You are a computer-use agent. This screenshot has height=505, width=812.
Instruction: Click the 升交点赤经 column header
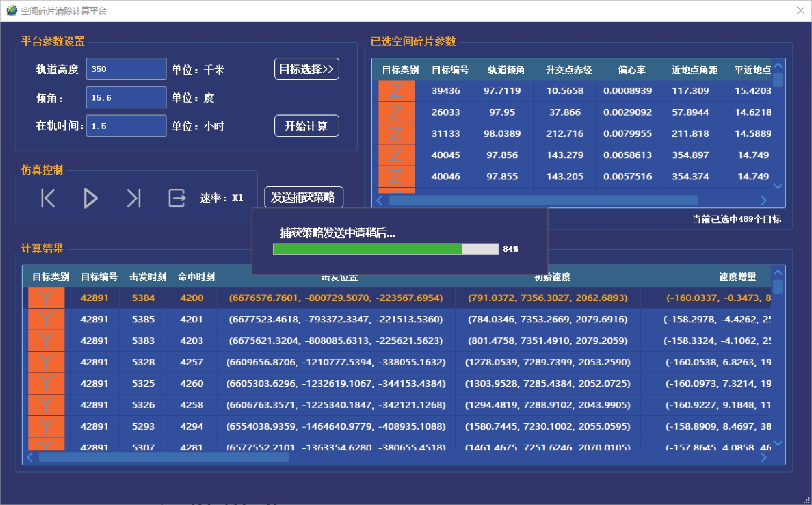coord(569,70)
